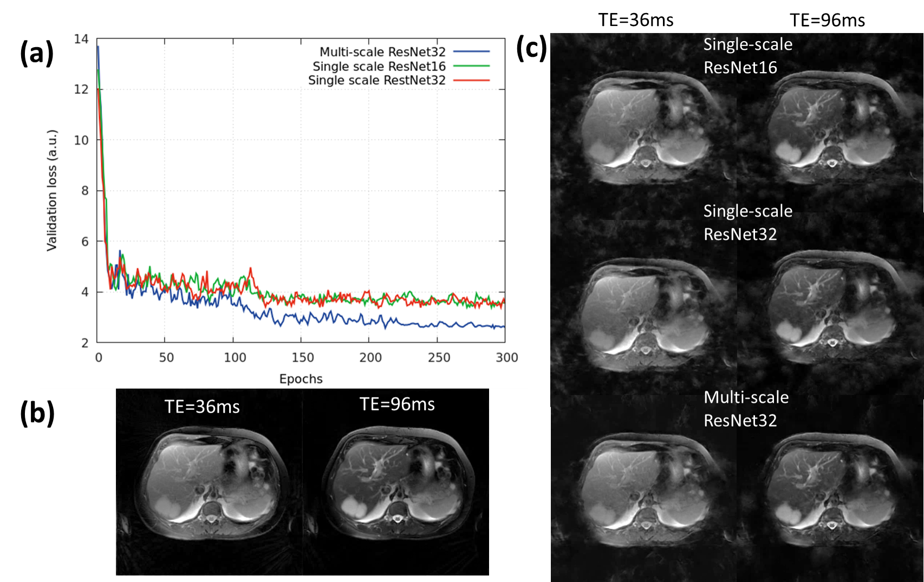Click the 150 tick label on the Epochs axis
The height and width of the screenshot is (582, 924).
click(x=303, y=358)
